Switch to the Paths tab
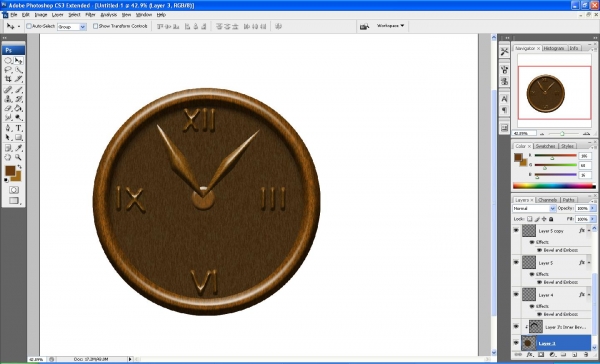Screen dimensions: 600x364 coord(569,200)
